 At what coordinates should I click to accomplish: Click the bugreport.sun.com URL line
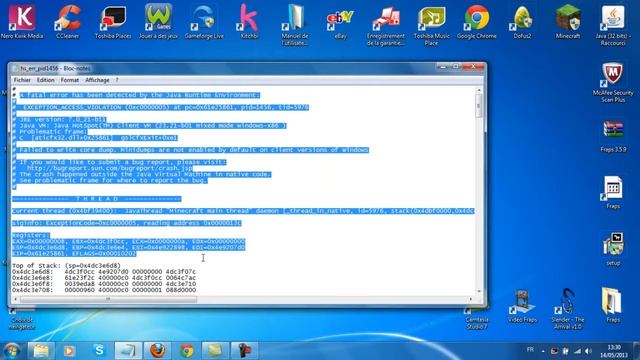click(109, 168)
